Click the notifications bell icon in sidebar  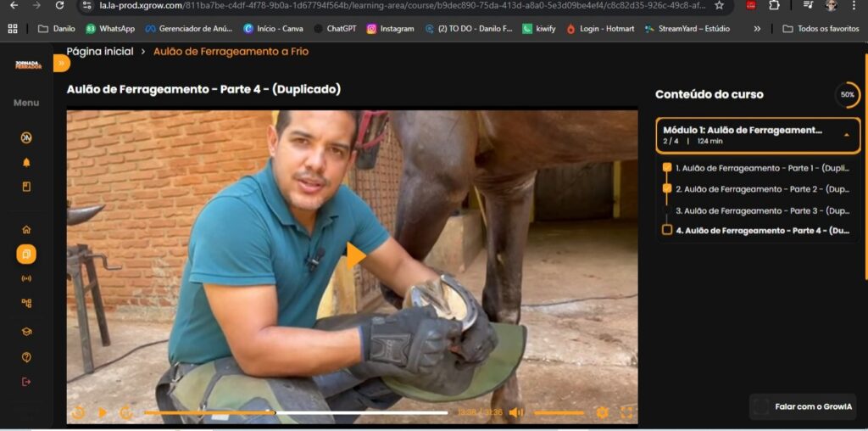click(26, 162)
